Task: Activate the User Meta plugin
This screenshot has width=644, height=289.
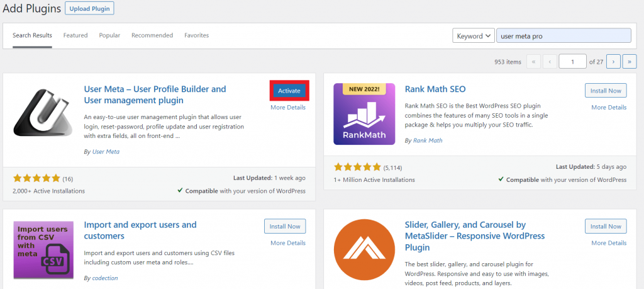Action: point(289,91)
